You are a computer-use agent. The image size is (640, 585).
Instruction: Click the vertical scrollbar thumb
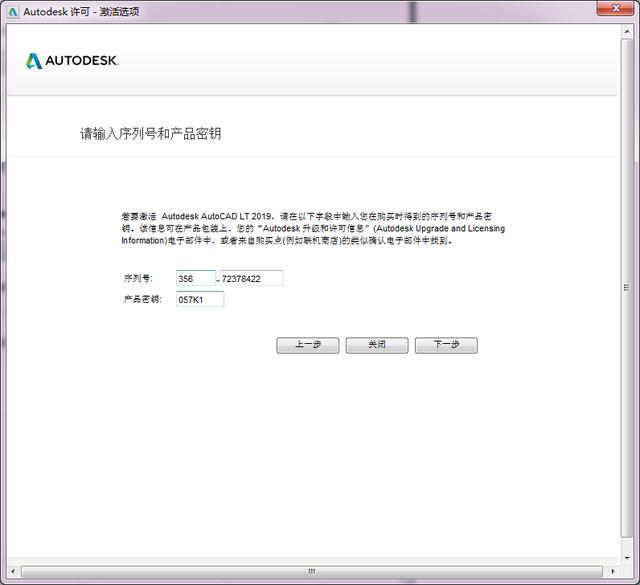pos(627,288)
